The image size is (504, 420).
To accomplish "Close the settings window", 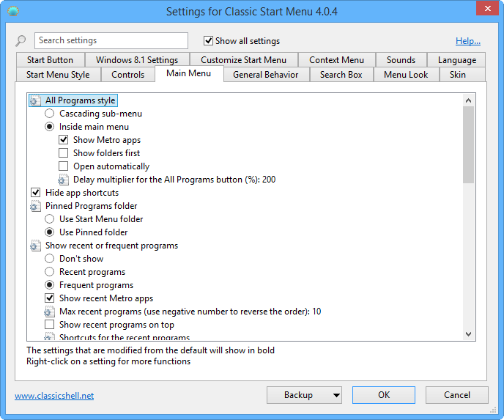I will click(488, 9).
